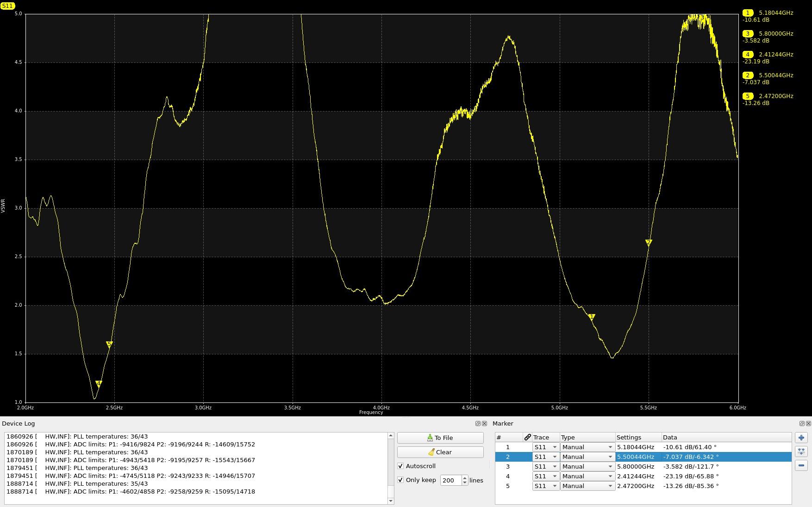
Task: Click the VSWR axis label
Action: coord(3,206)
